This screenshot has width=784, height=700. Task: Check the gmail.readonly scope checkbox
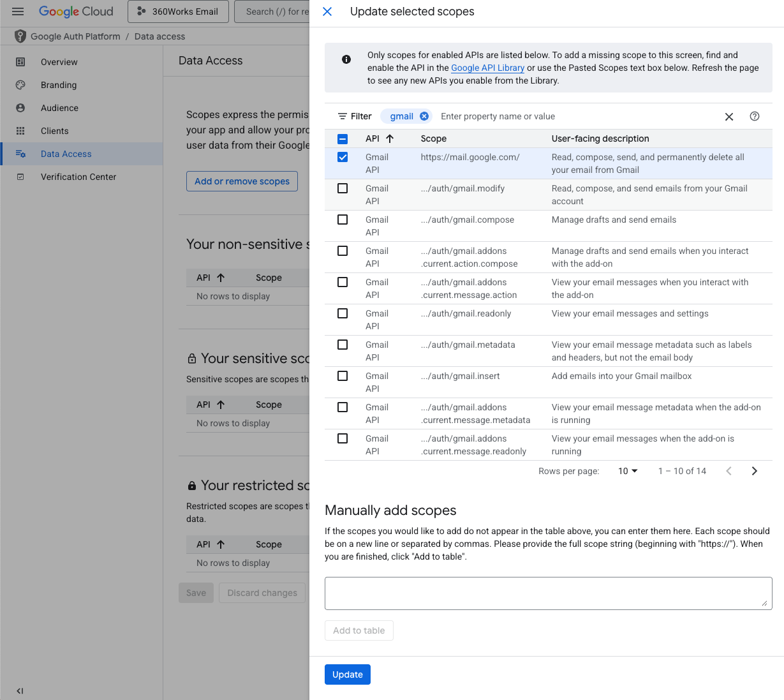click(x=343, y=313)
